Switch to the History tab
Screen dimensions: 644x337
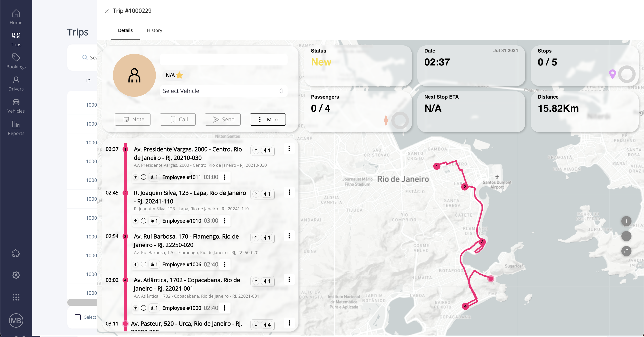pyautogui.click(x=154, y=30)
